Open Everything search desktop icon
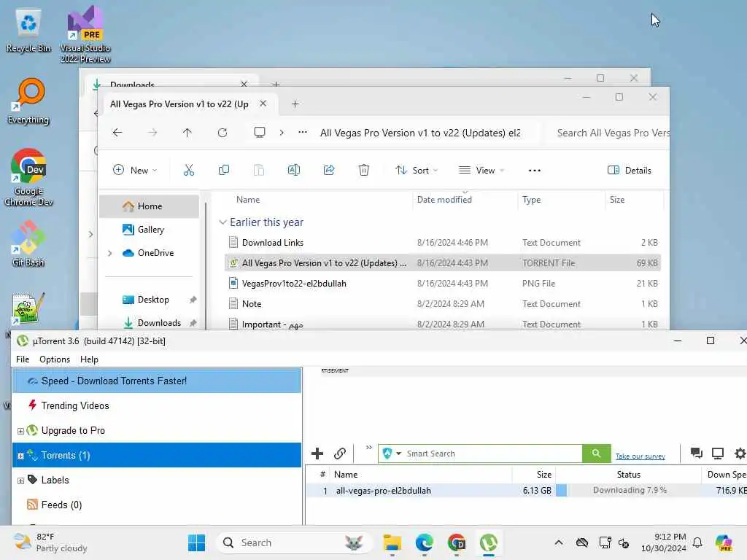This screenshot has height=560, width=747. point(28,101)
